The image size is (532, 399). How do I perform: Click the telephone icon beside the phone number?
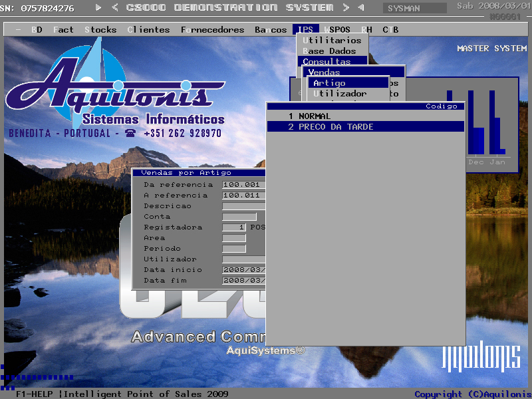click(x=130, y=133)
